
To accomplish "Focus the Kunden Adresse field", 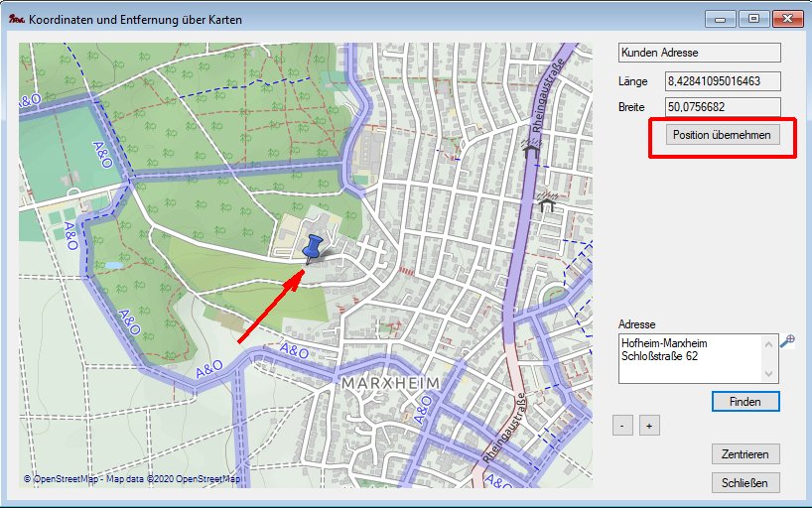I will point(699,54).
